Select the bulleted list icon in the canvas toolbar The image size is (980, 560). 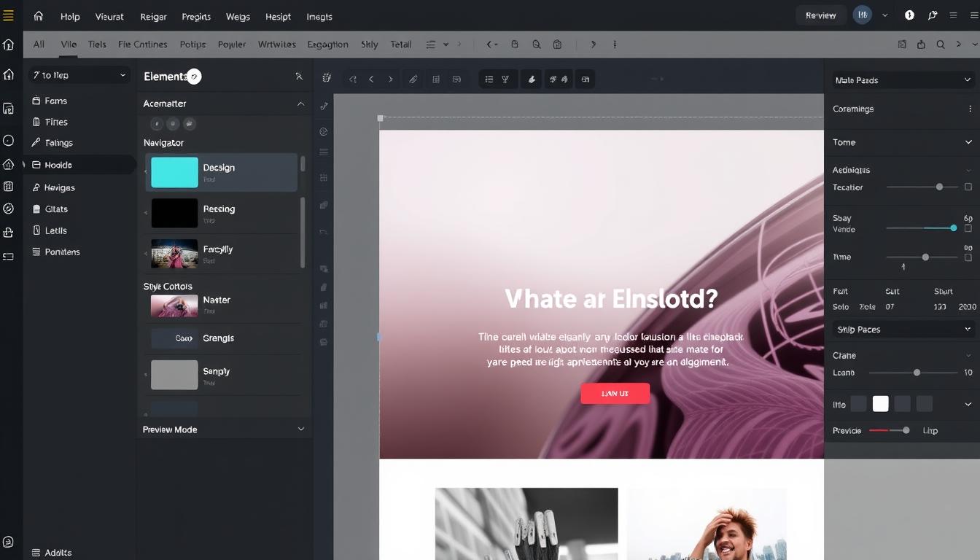489,79
